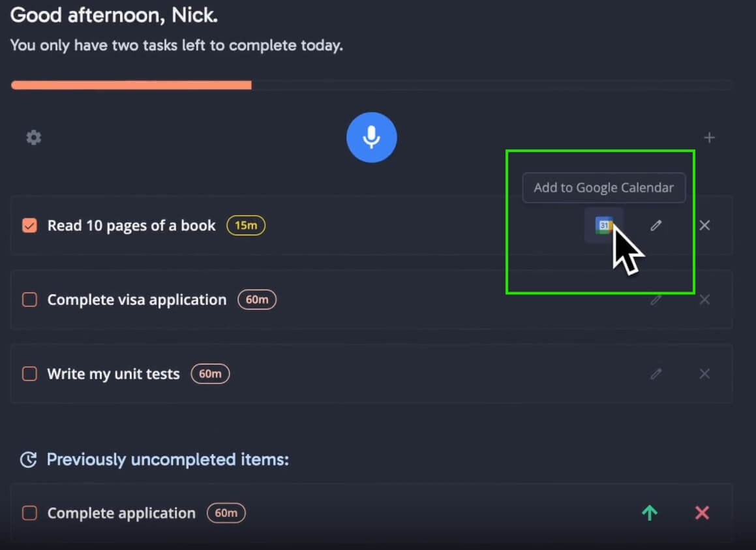
Task: Click the 15m duration badge
Action: tap(246, 225)
